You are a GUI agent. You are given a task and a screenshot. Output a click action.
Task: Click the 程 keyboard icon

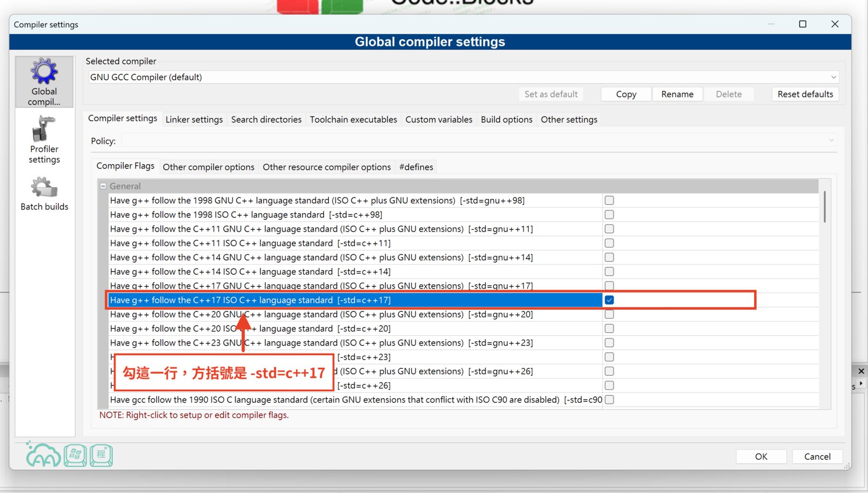click(x=101, y=456)
